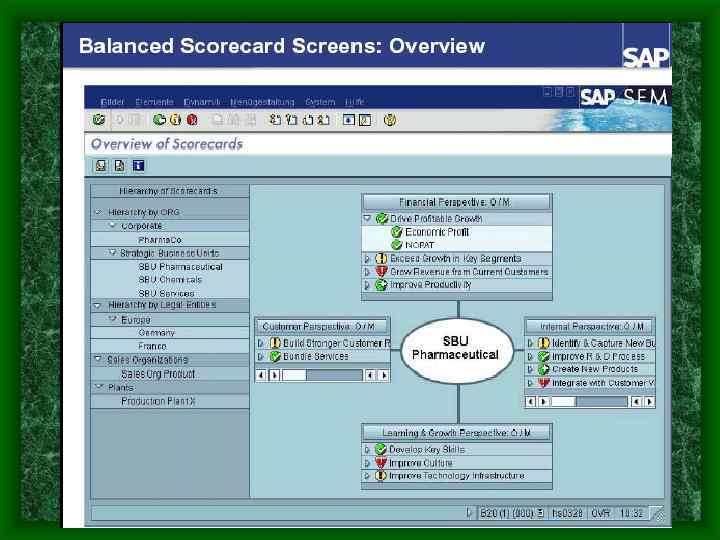Screen dimensions: 720x540
Task: Click the yellow Help toolbar icon
Action: tap(390, 120)
